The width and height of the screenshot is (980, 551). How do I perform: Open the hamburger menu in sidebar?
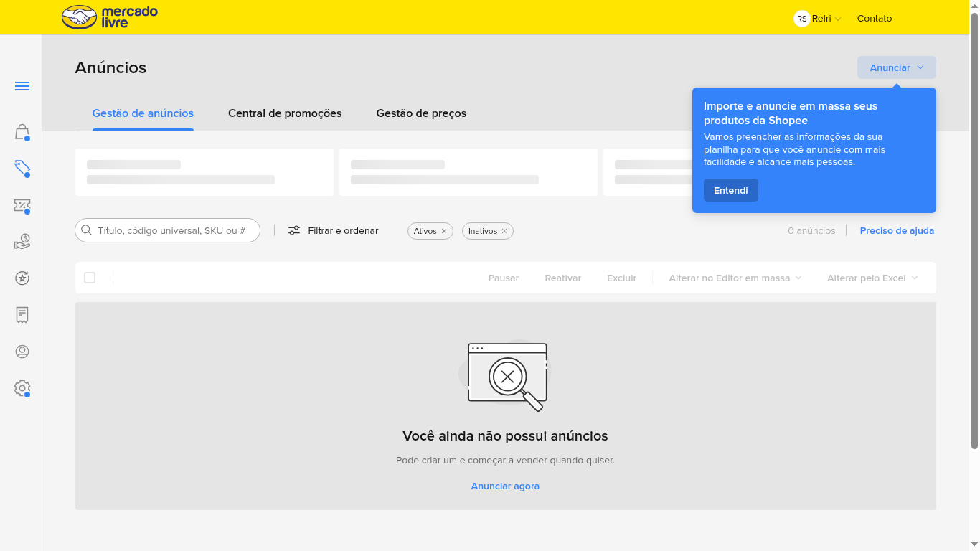22,86
